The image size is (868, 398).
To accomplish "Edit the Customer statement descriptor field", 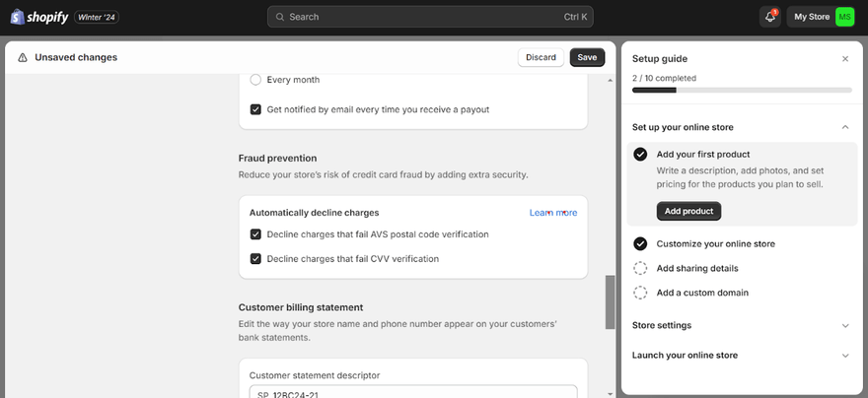I will pos(413,392).
